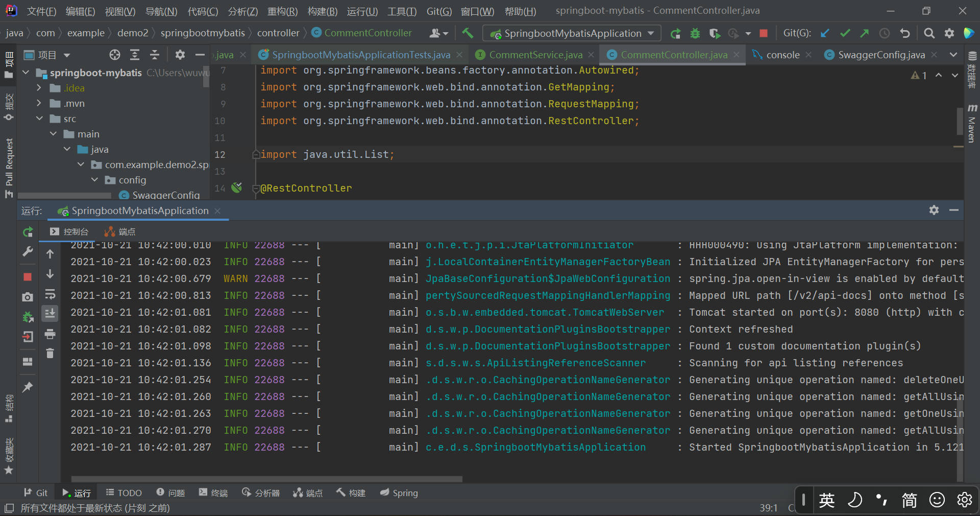Expand the .idea folder in project tree
This screenshot has width=980, height=516.
(39, 88)
